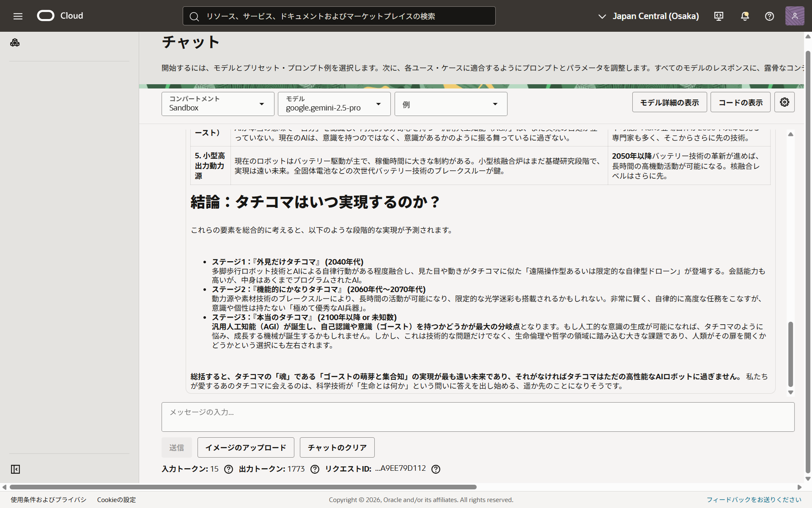Click the モデル詳細の表示 button
Viewport: 812px width, 508px height.
coord(669,102)
